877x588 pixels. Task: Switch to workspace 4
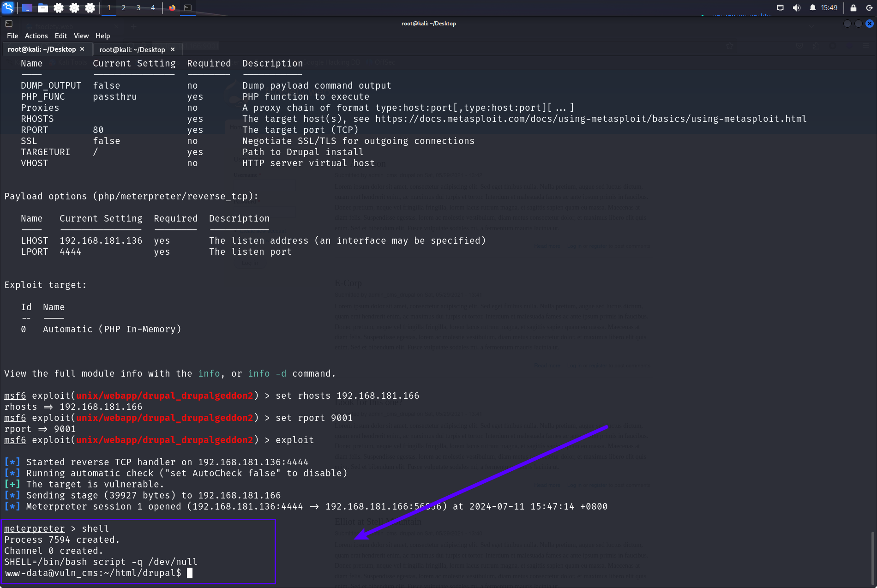[x=153, y=8]
